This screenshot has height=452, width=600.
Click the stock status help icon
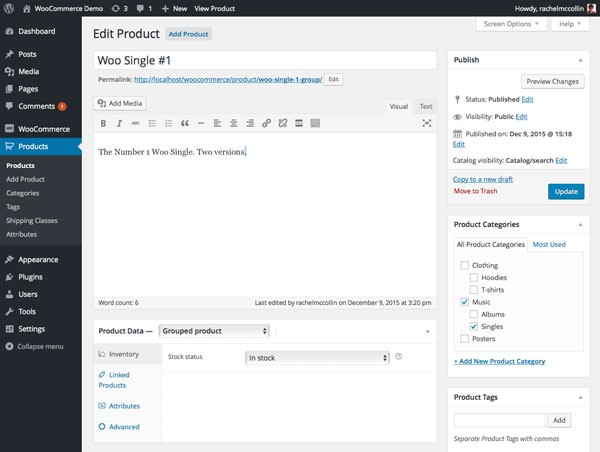[399, 357]
